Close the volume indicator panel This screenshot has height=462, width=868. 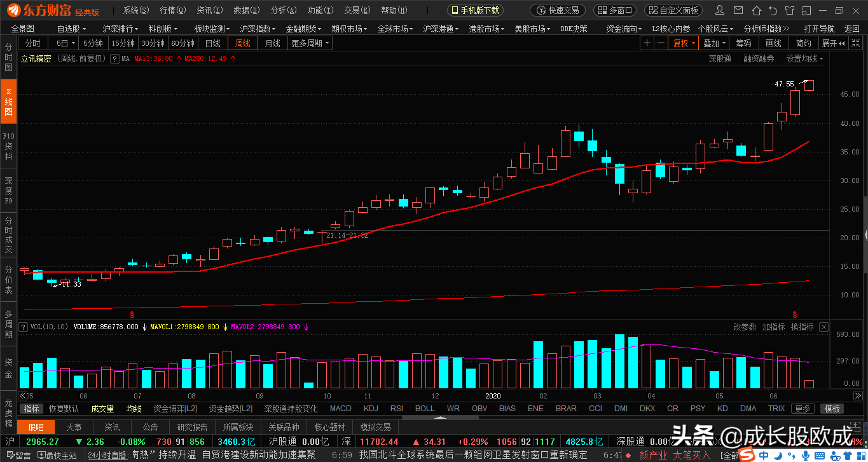coord(824,327)
